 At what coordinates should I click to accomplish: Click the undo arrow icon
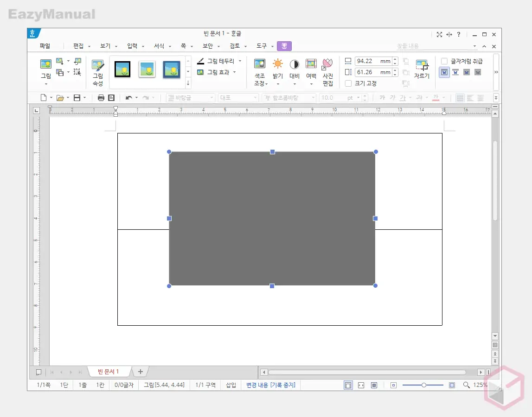[128, 98]
